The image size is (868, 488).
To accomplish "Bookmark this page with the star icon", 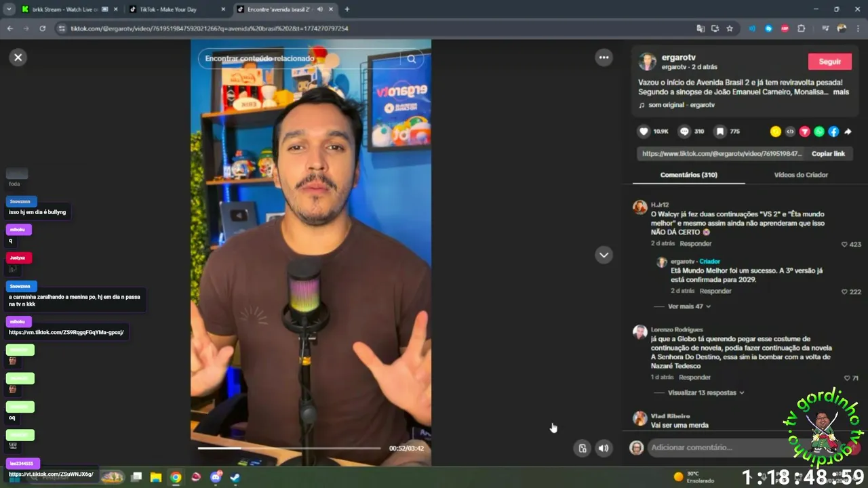I will [x=730, y=28].
